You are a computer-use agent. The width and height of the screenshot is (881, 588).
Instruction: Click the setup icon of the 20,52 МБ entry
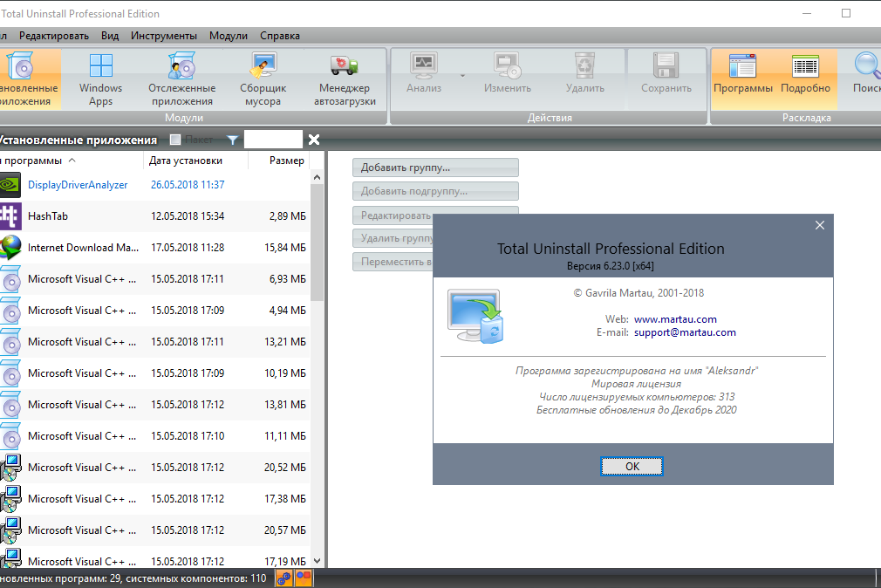coord(10,468)
